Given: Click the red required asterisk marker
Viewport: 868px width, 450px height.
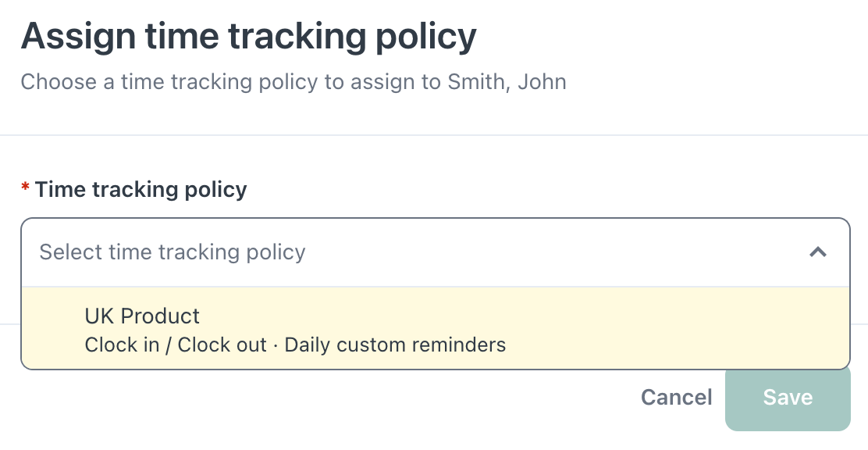Looking at the screenshot, I should [25, 187].
